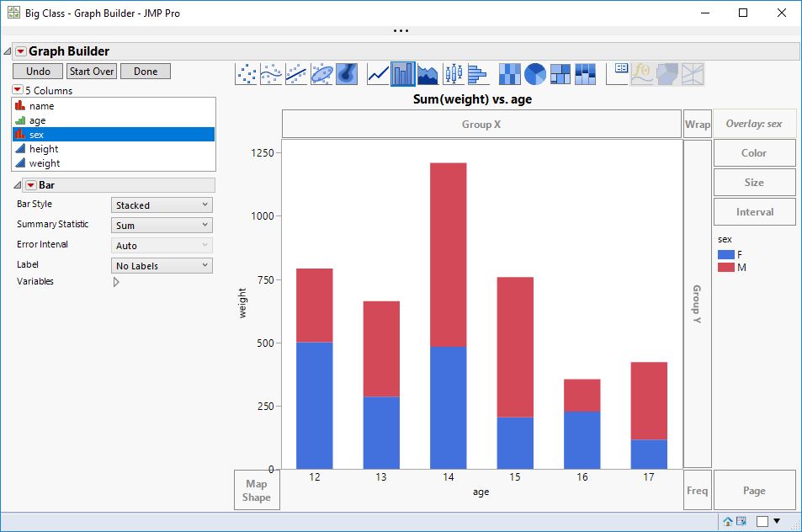Click the blue F legend swatch for sex
The width and height of the screenshot is (802, 532).
click(726, 253)
